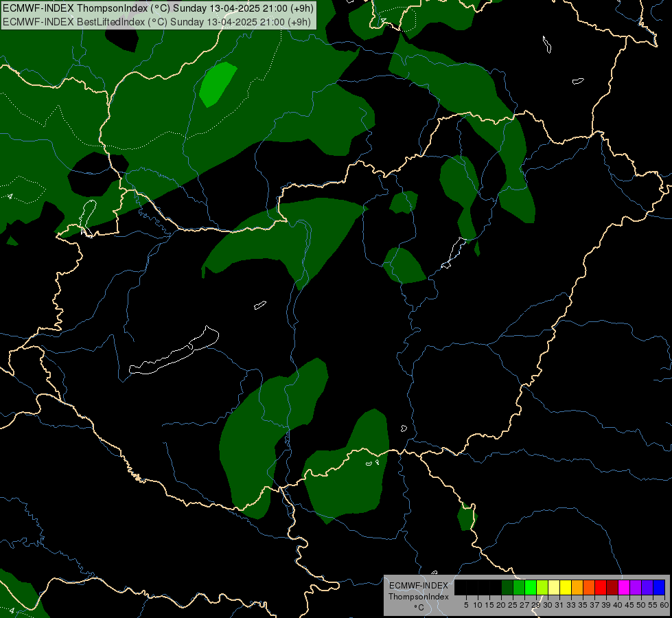Click the pure yellow 31–33 legend swatch

tap(566, 587)
